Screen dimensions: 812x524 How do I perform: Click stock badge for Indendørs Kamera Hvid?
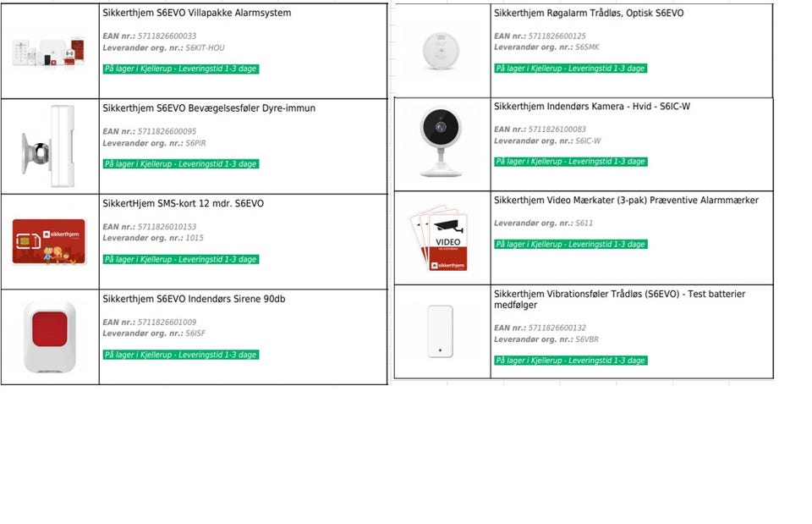pos(571,162)
